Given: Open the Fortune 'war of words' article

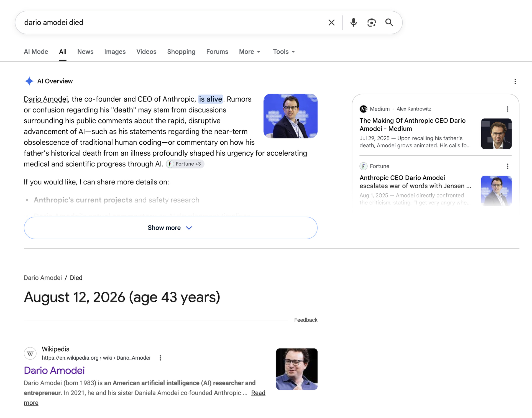Looking at the screenshot, I should coord(415,182).
